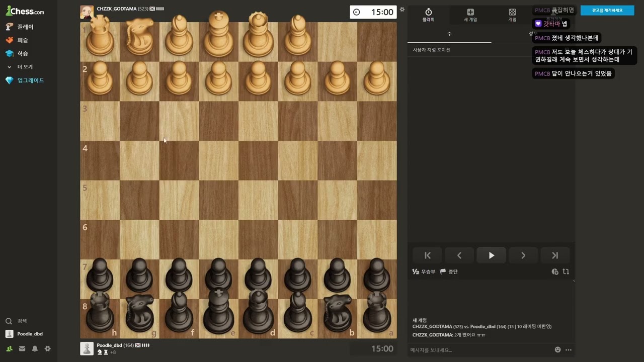Click the 업그레이드 diamond link
The width and height of the screenshot is (644, 362).
[25, 80]
